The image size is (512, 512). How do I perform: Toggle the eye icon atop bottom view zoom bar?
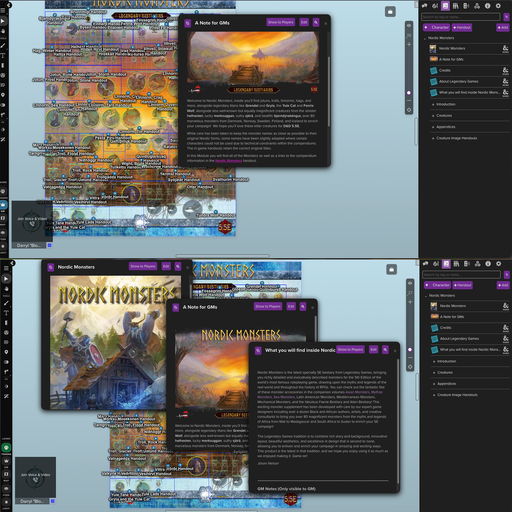pos(410,283)
